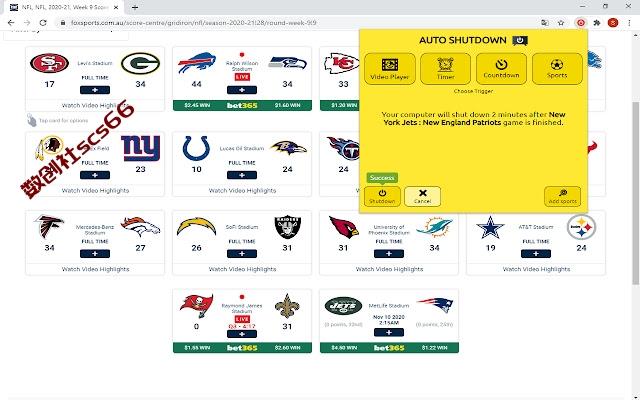Screen dimensions: 640x400
Task: Click the Denver Broncos logo
Action: (x=140, y=227)
